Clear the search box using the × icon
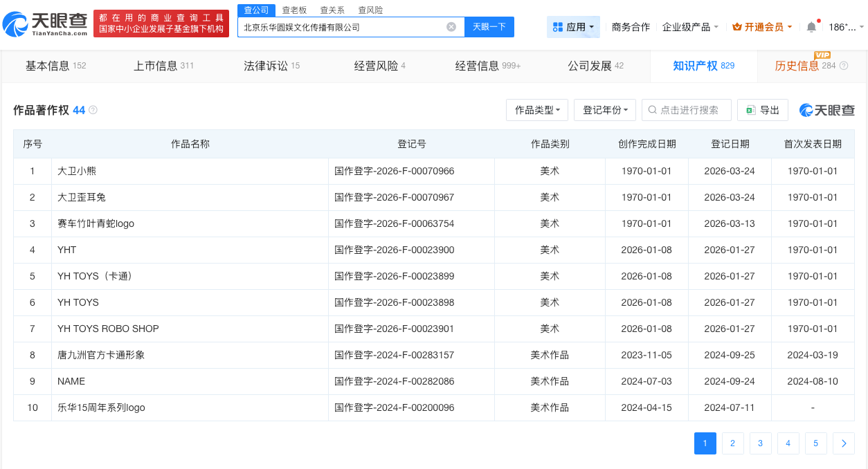868x469 pixels. tap(451, 26)
